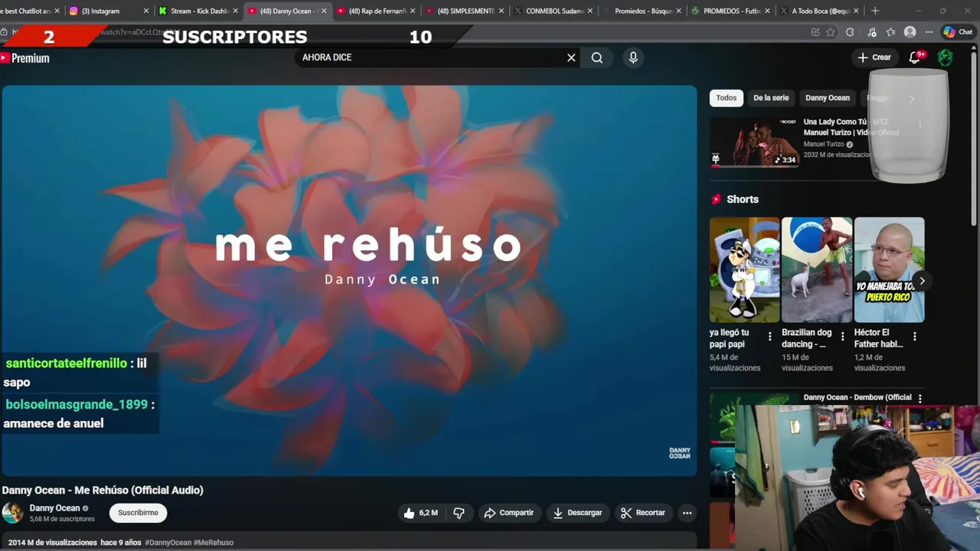Image resolution: width=980 pixels, height=551 pixels.
Task: Open the Instagram browser tab
Action: 105,11
